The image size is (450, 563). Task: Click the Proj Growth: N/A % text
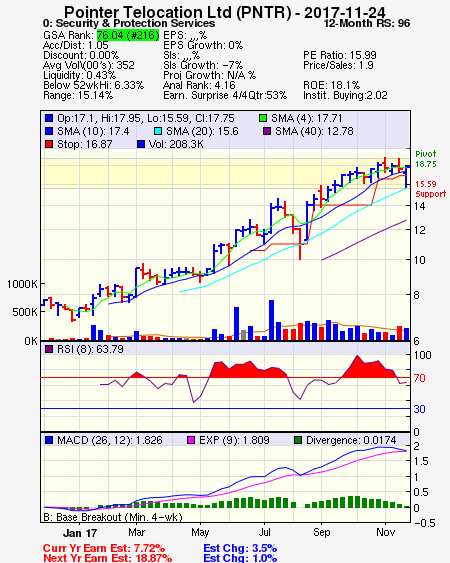[x=209, y=75]
